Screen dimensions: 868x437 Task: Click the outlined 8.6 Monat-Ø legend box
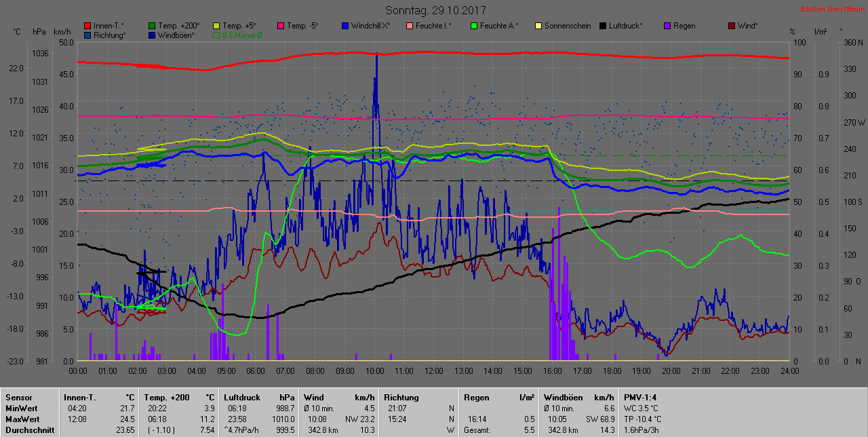[216, 35]
